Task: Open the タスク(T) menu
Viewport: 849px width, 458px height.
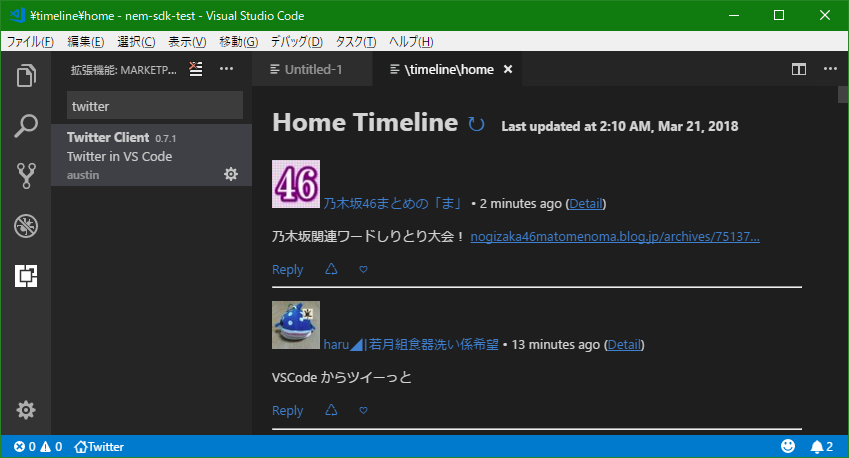Action: coord(356,42)
